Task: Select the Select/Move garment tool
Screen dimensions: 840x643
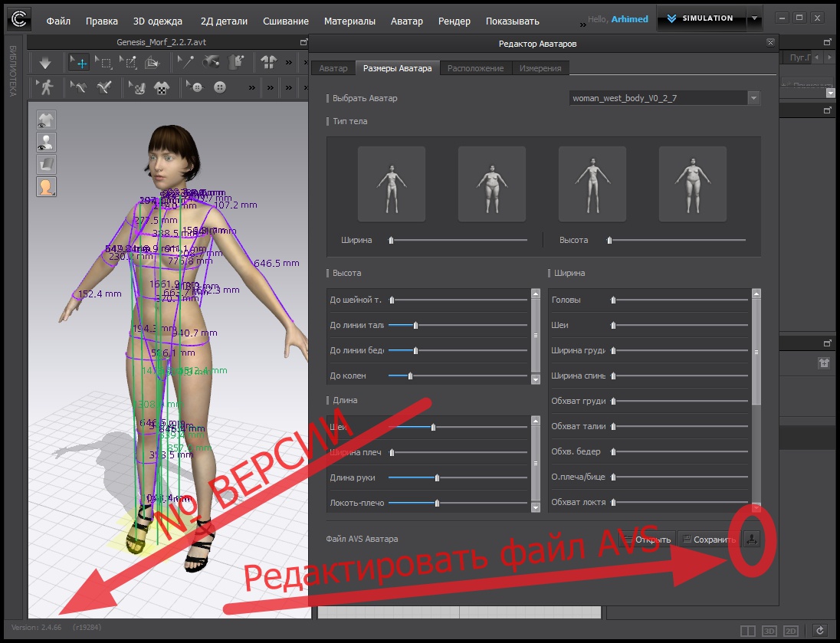Action: tap(78, 61)
